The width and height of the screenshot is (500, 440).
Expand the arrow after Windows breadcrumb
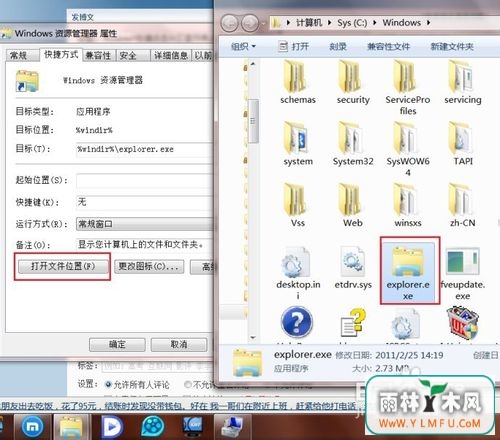[x=429, y=23]
